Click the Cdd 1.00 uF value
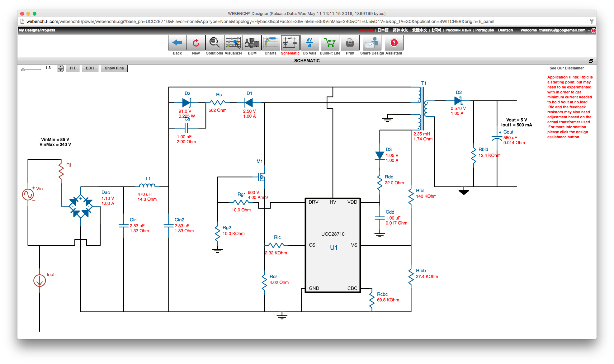 (x=393, y=218)
